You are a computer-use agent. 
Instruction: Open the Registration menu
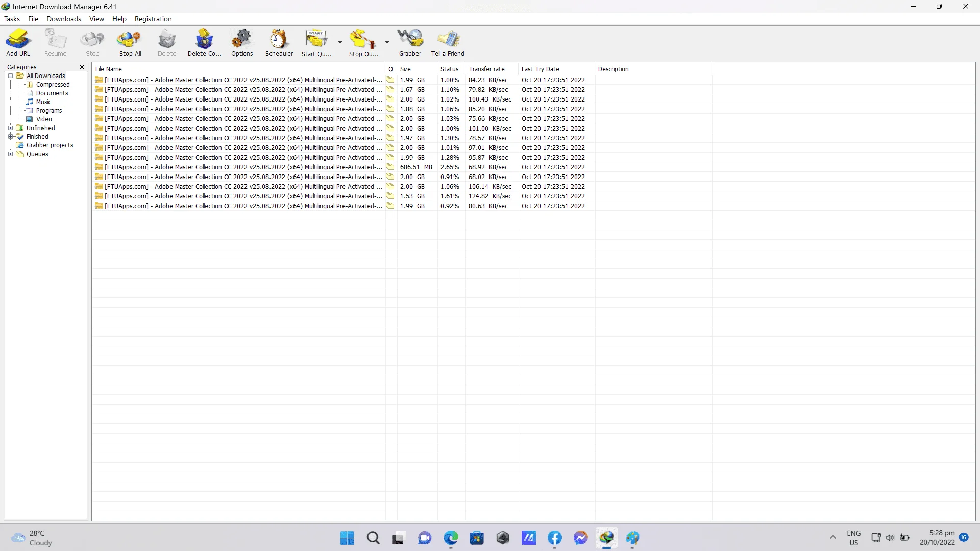pos(153,19)
